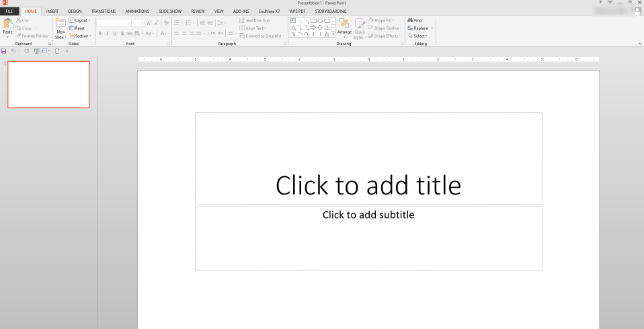Switch to the SLIDE SHOW tab
This screenshot has width=644, height=329.
pyautogui.click(x=170, y=11)
